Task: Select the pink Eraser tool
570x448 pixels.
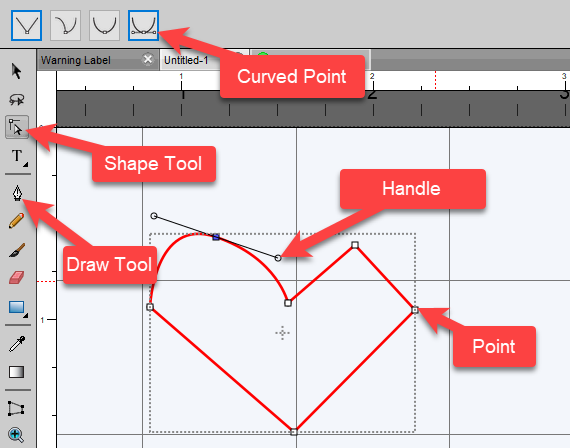Action: [x=17, y=277]
